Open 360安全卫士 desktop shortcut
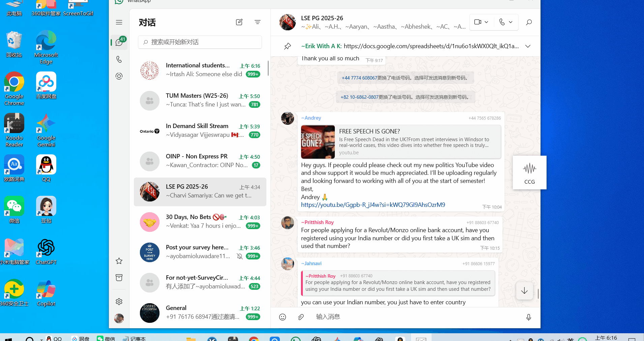644x341 pixels. [x=14, y=293]
